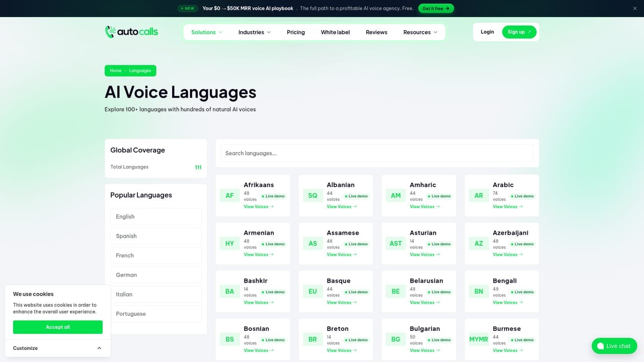644x362 pixels.
Task: Open View Voices for Albanian
Action: pos(342,207)
